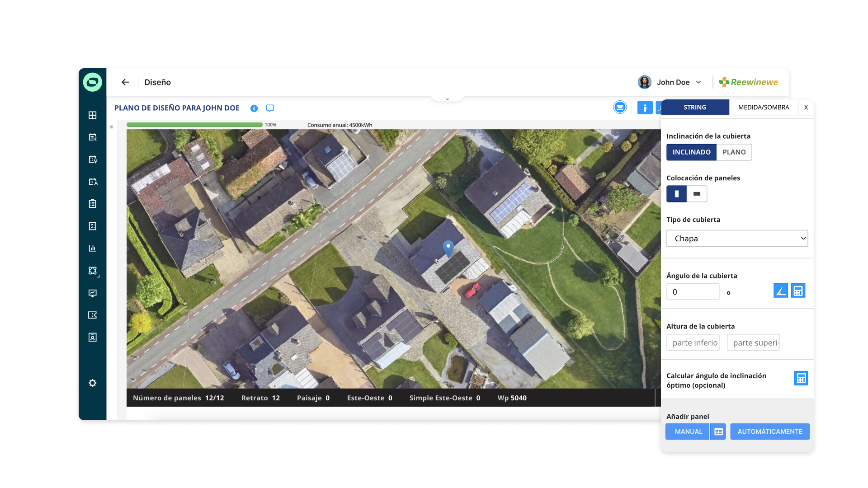Expand the collapsed header chevron
Screen dimensions: 868x488
coord(447,99)
